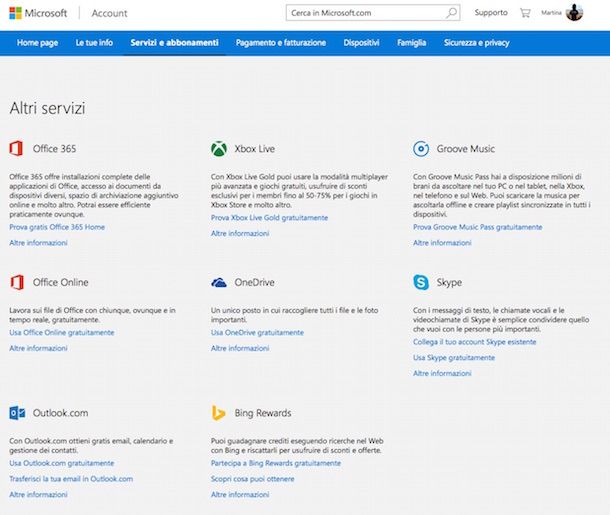Click the Bing Rewards icon
The width and height of the screenshot is (610, 515).
(218, 413)
